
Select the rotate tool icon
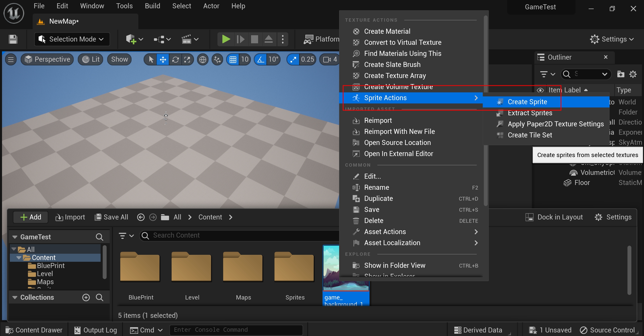175,59
